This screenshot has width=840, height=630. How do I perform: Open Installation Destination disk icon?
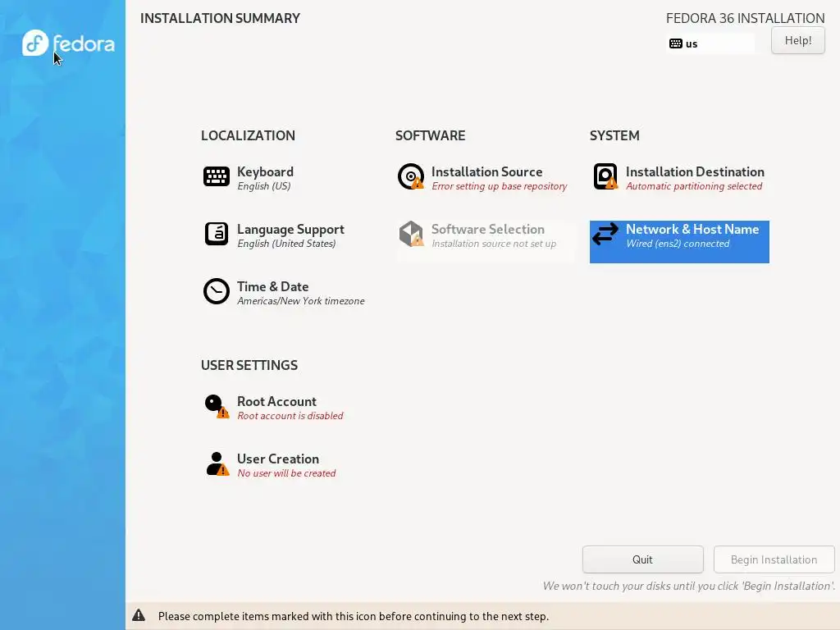click(x=605, y=176)
